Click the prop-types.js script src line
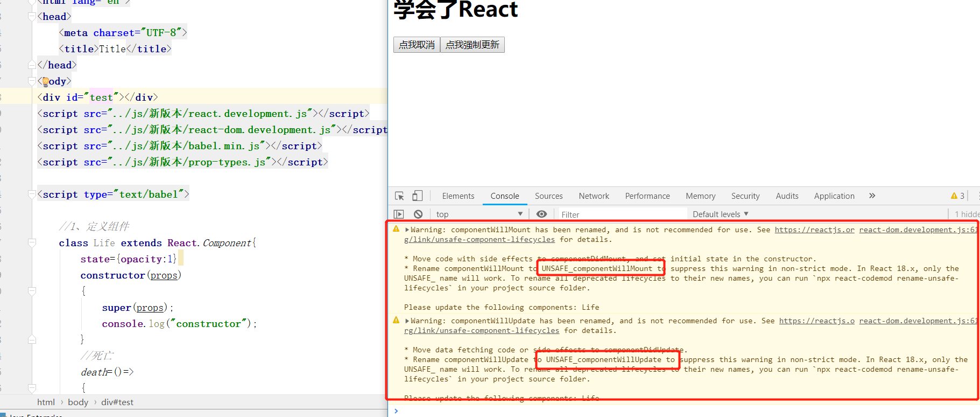This screenshot has height=417, width=980. [x=182, y=162]
